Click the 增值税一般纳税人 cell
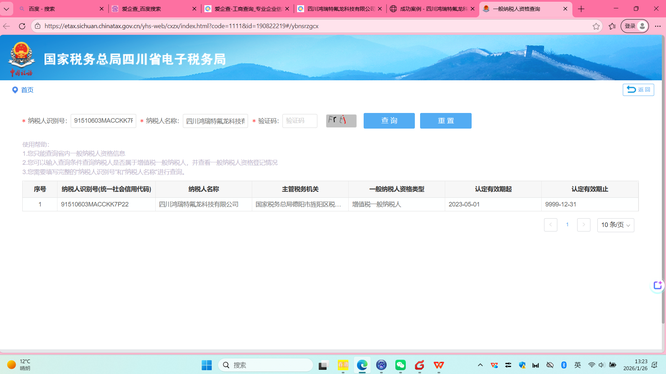Image resolution: width=666 pixels, height=374 pixels. (x=397, y=205)
